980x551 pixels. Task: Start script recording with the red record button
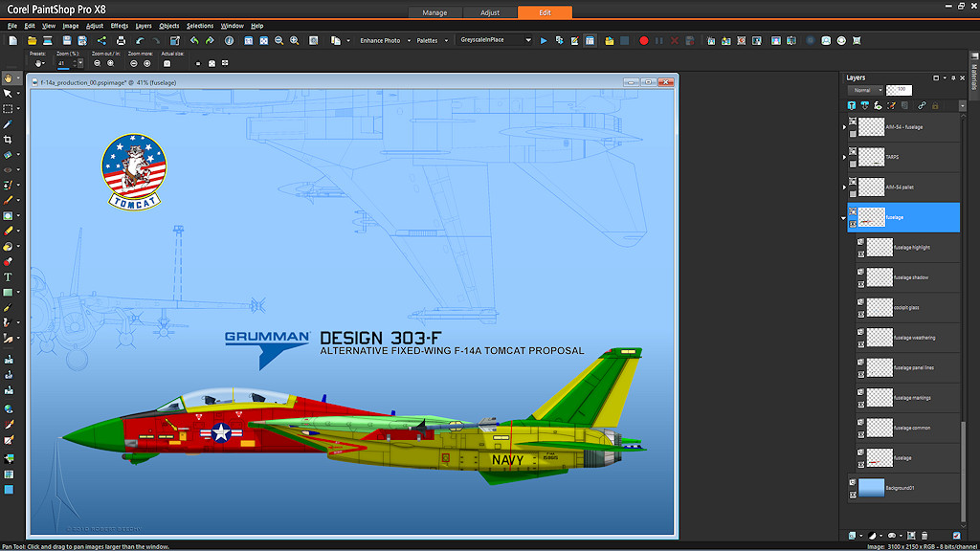tap(644, 40)
